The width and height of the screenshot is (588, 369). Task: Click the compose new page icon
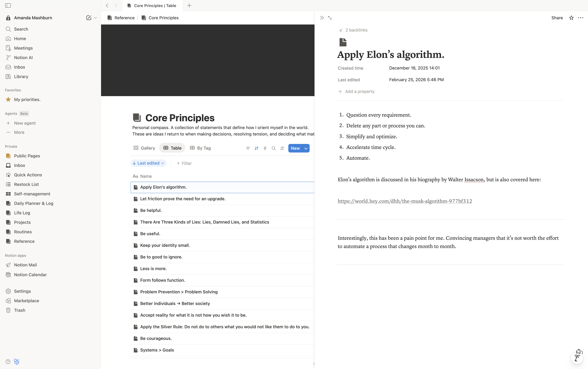tap(89, 18)
